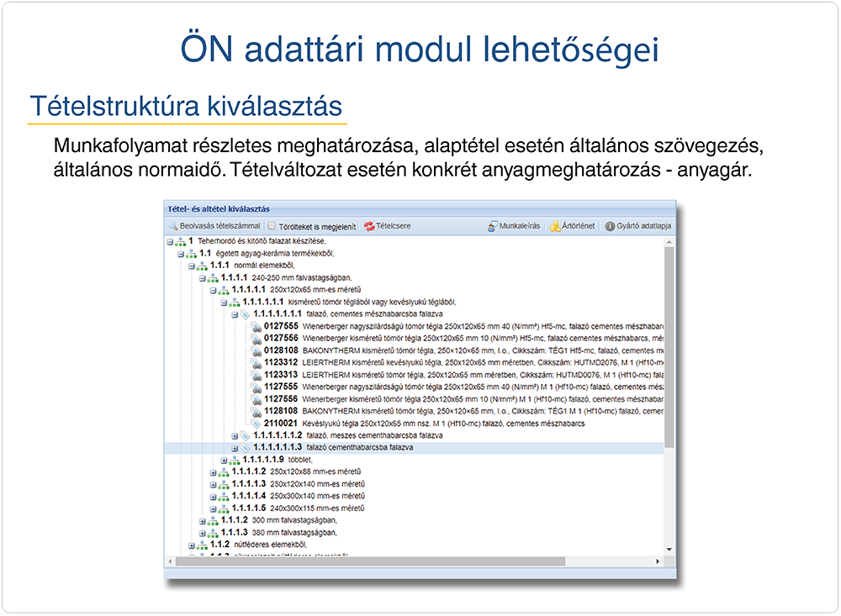The height and width of the screenshot is (616, 841).
Task: Click the coins icon beside Ártörténet
Action: click(x=555, y=226)
